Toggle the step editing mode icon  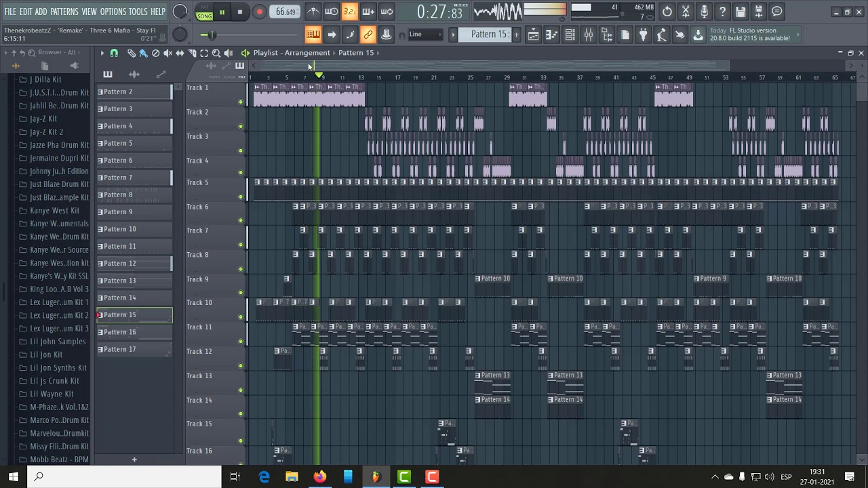tap(350, 35)
